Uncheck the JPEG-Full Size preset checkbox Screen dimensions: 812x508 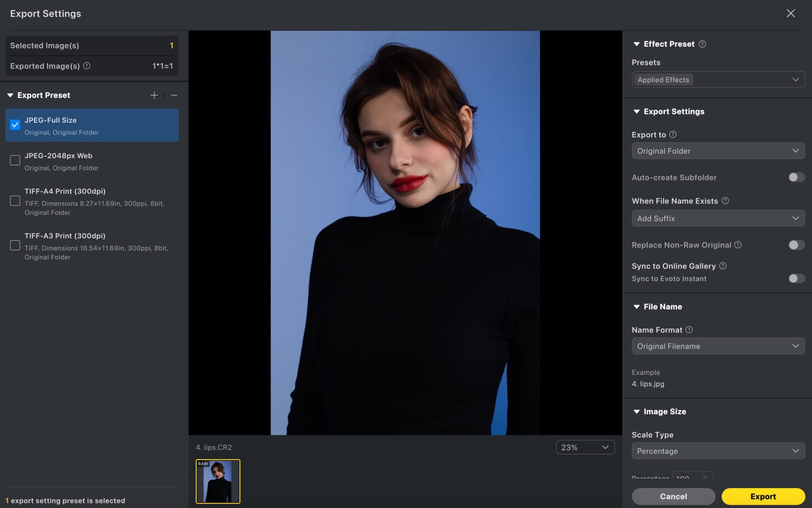coord(15,125)
